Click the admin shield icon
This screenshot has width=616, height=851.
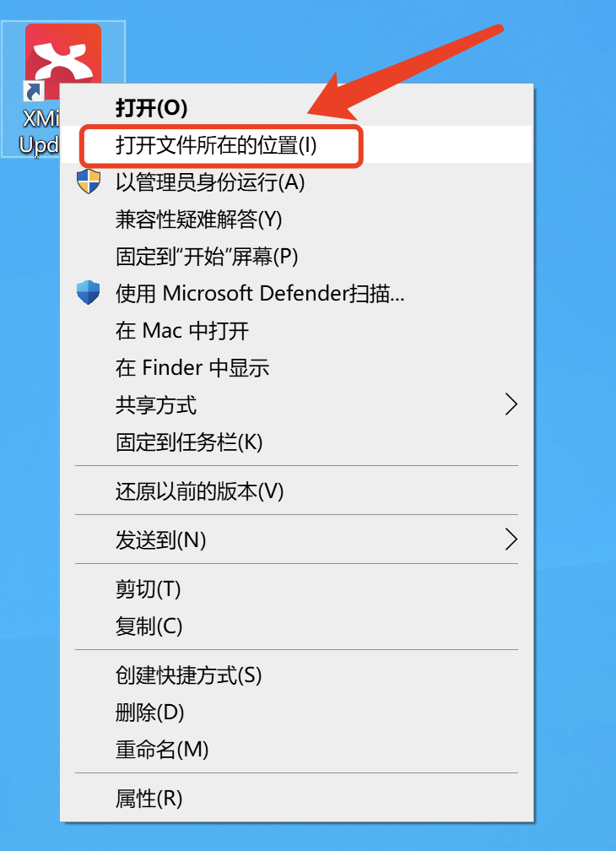89,182
